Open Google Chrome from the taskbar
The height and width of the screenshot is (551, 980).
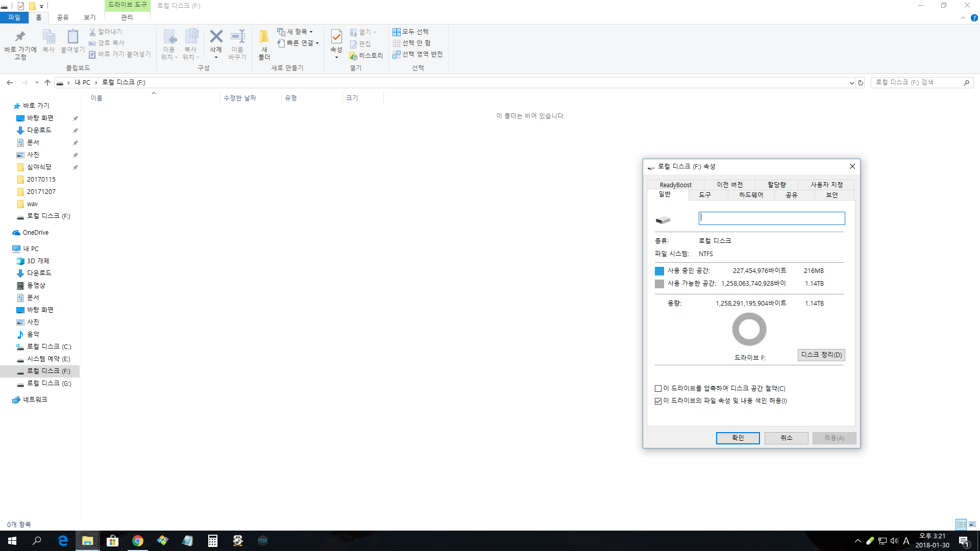click(138, 541)
